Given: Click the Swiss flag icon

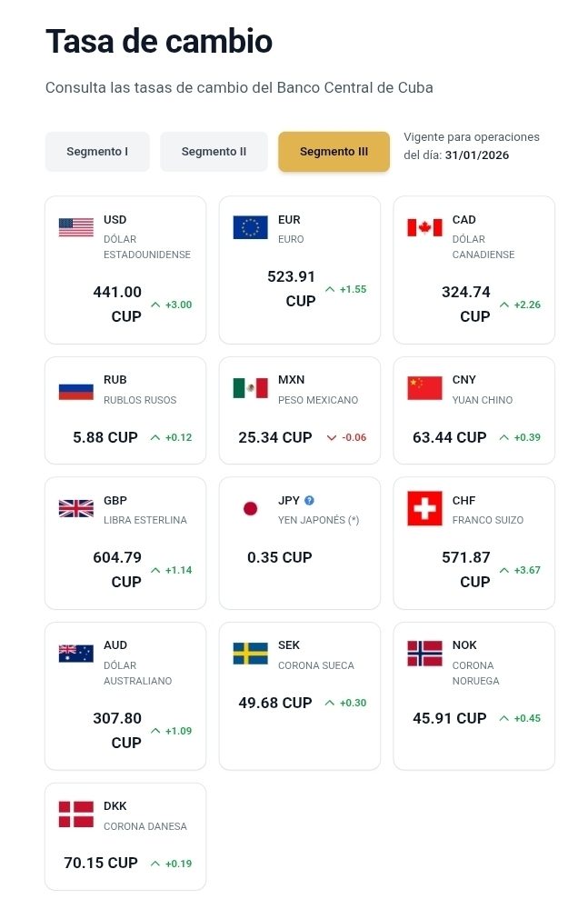Looking at the screenshot, I should pyautogui.click(x=424, y=509).
